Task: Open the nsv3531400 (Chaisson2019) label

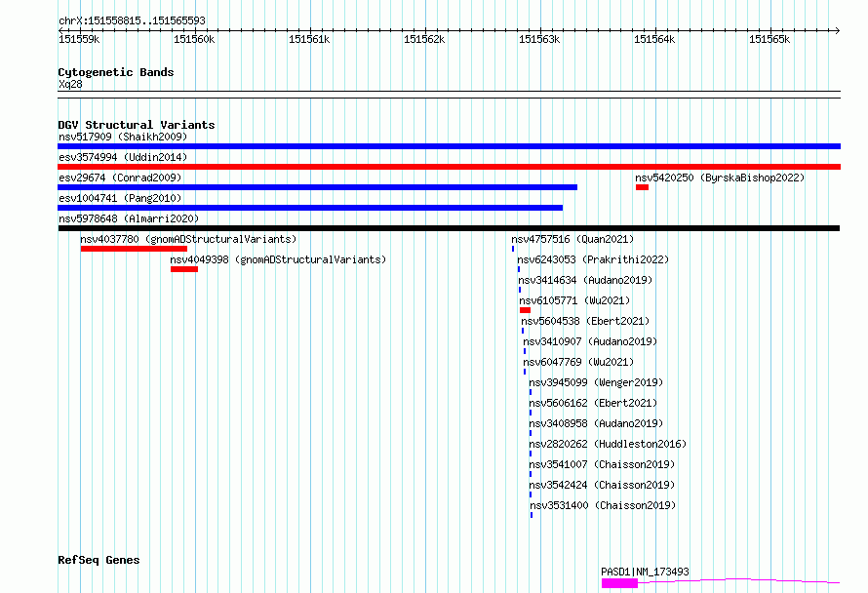Action: coord(603,505)
